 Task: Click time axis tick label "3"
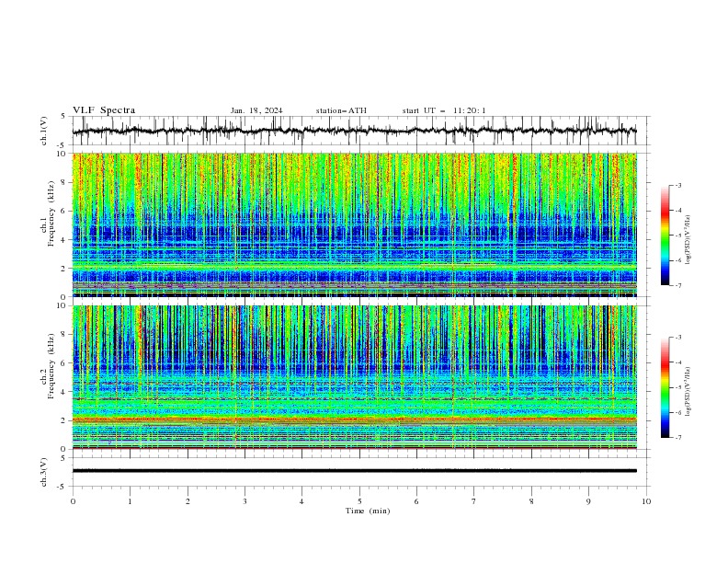[245, 501]
